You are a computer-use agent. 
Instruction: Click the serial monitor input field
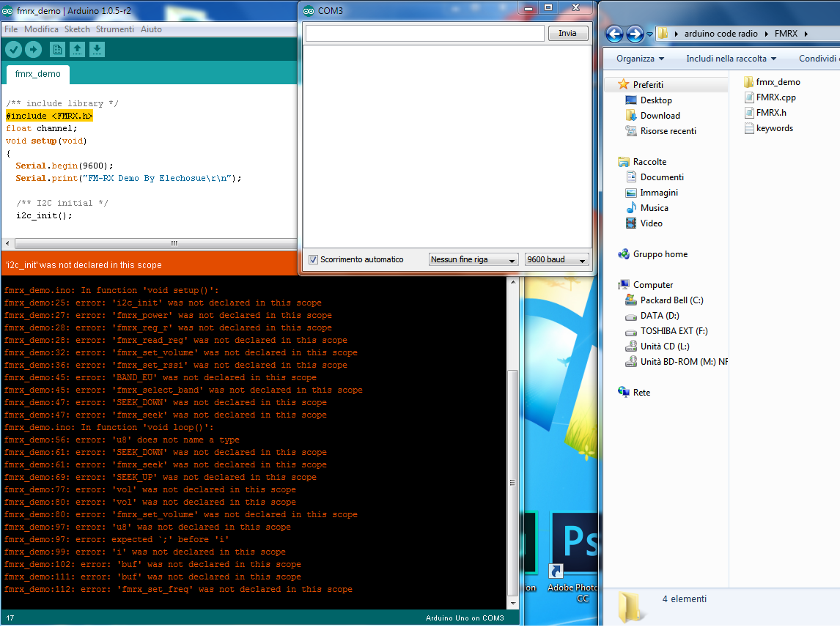424,33
